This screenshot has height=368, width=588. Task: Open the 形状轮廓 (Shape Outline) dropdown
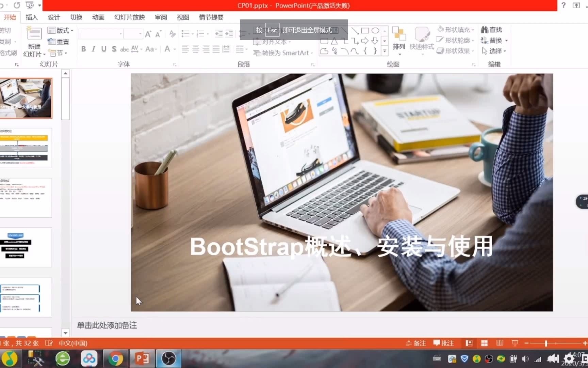(x=455, y=40)
